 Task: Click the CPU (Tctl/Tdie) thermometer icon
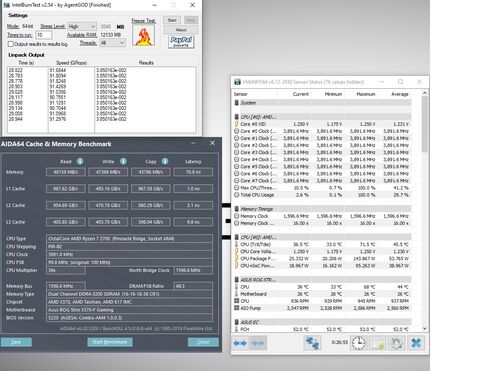pyautogui.click(x=236, y=244)
